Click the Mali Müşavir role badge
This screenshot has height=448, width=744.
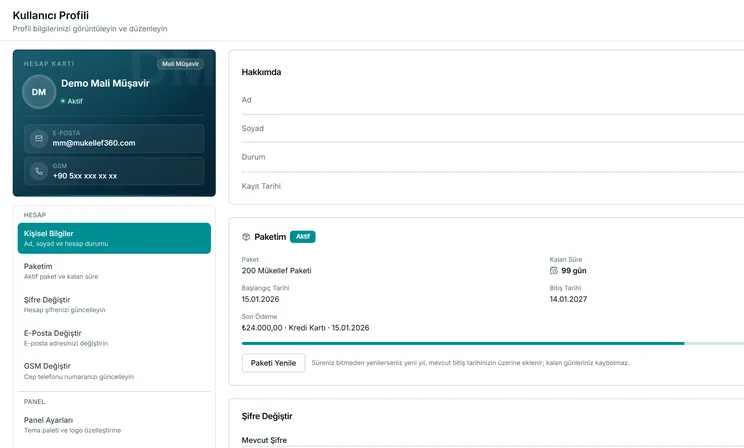click(180, 64)
